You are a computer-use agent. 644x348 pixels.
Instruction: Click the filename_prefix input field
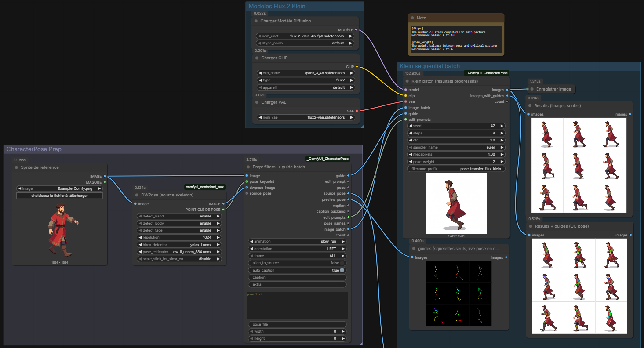click(456, 169)
